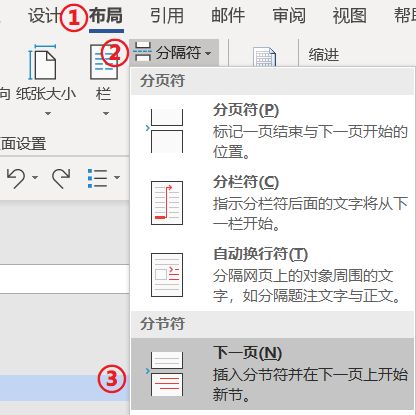This screenshot has width=416, height=415.
Task: Expand the 纸张大小 dropdown arrow
Action: 48,114
